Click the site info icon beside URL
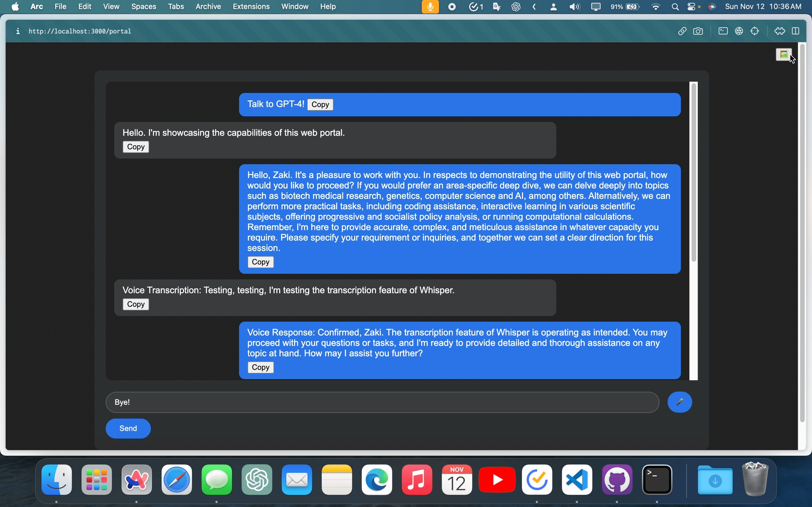812x507 pixels. [x=18, y=31]
